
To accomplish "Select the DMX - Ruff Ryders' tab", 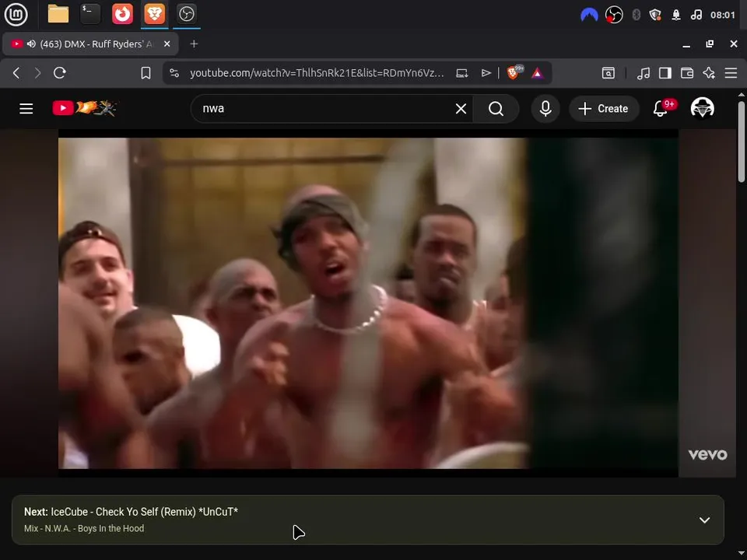I will click(x=90, y=44).
